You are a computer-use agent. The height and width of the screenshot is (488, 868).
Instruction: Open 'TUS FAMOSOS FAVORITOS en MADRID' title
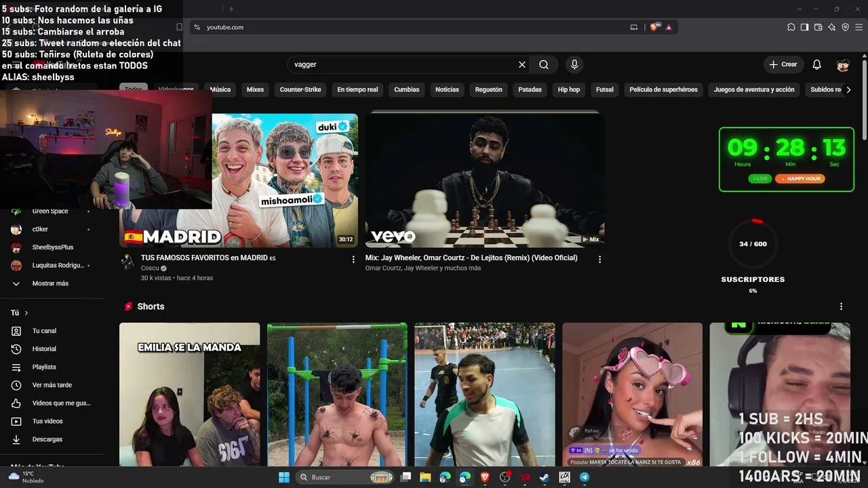tap(208, 258)
